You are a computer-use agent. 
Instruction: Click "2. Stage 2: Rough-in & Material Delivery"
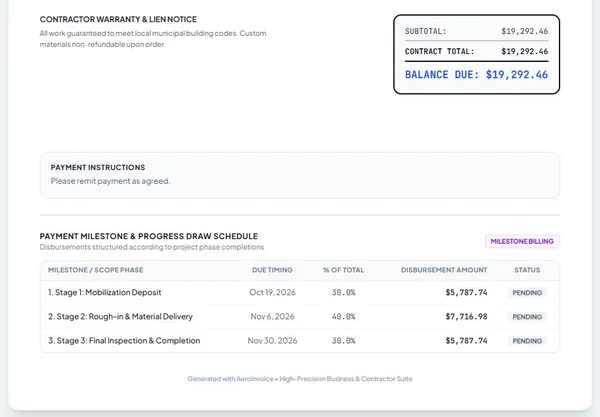[121, 316]
